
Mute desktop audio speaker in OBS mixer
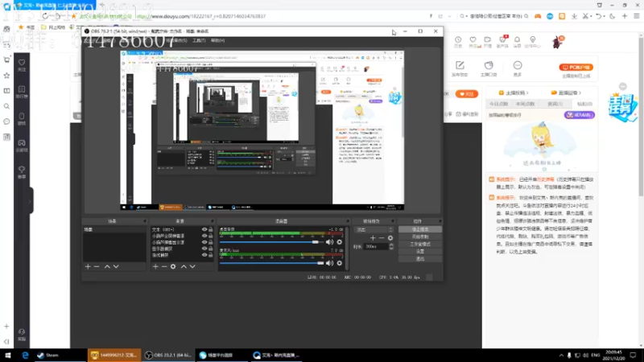(x=329, y=242)
